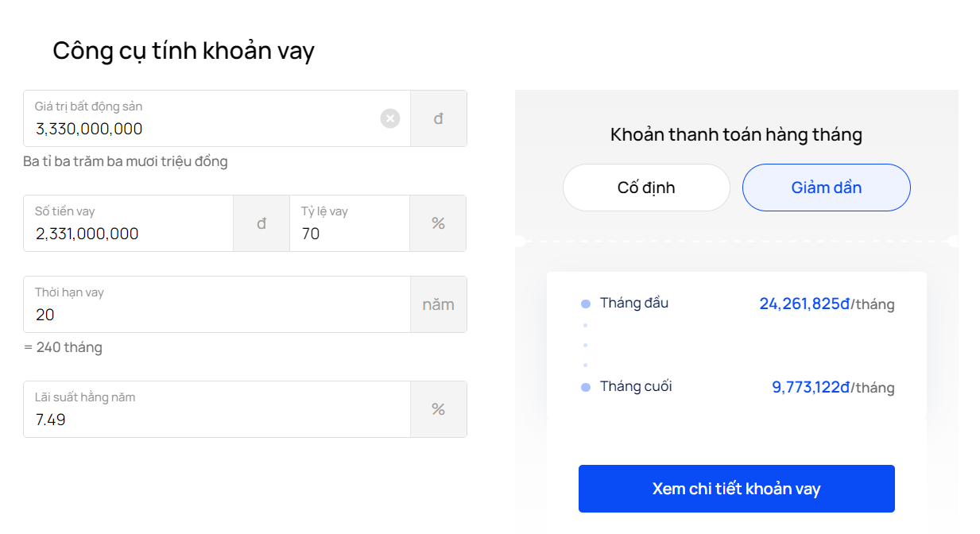Click the blue dot beside Tháng đầu
Image resolution: width=980 pixels, height=534 pixels.
[586, 304]
